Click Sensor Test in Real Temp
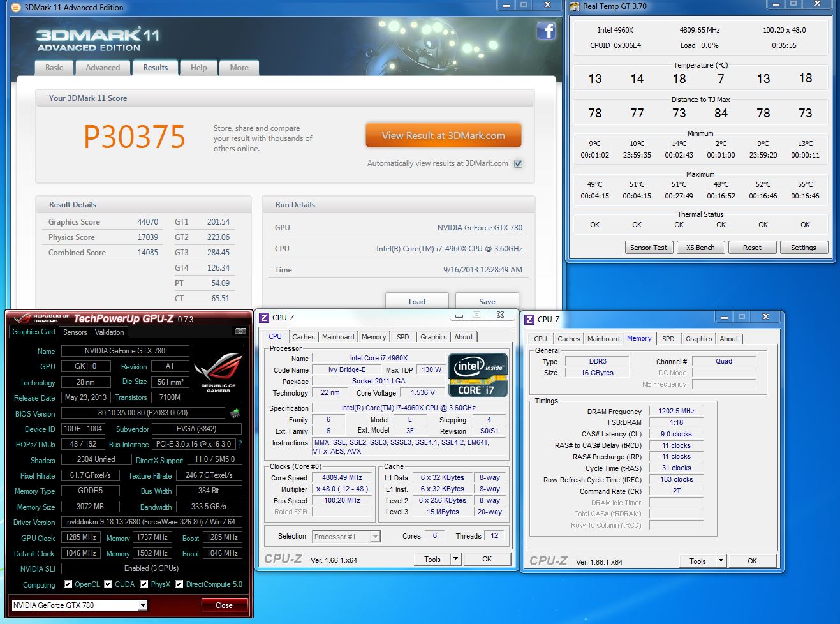Screen dimensions: 840x624 (649, 248)
